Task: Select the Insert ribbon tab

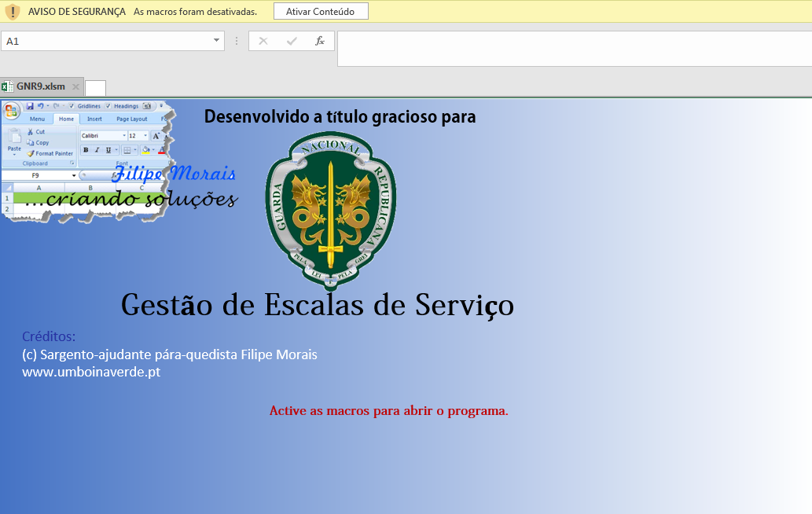Action: pyautogui.click(x=94, y=119)
